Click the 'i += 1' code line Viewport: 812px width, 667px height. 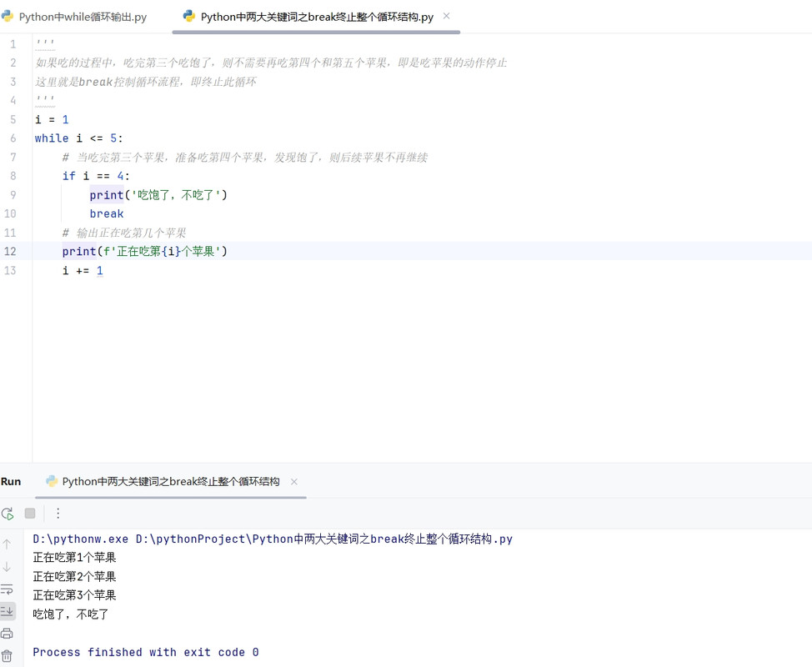tap(83, 270)
